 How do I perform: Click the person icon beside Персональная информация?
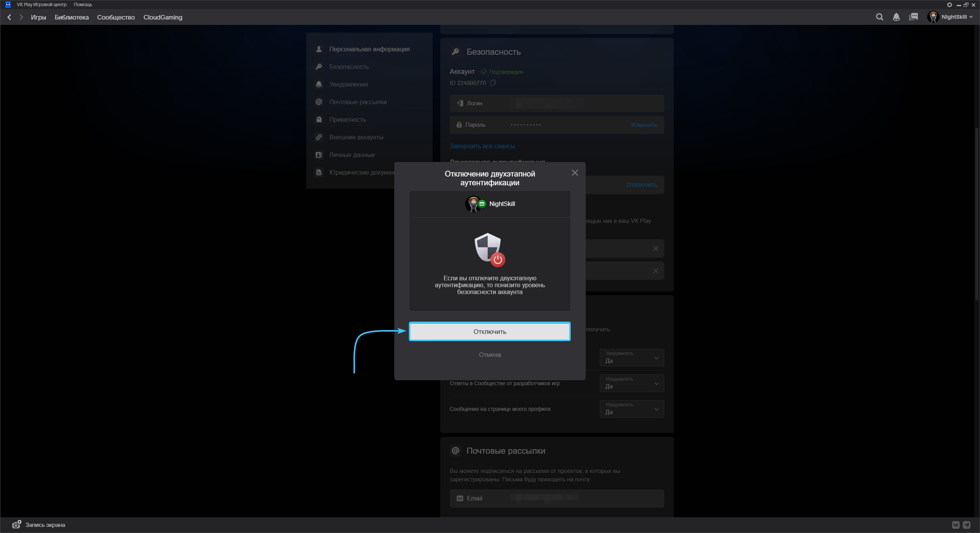pyautogui.click(x=318, y=49)
